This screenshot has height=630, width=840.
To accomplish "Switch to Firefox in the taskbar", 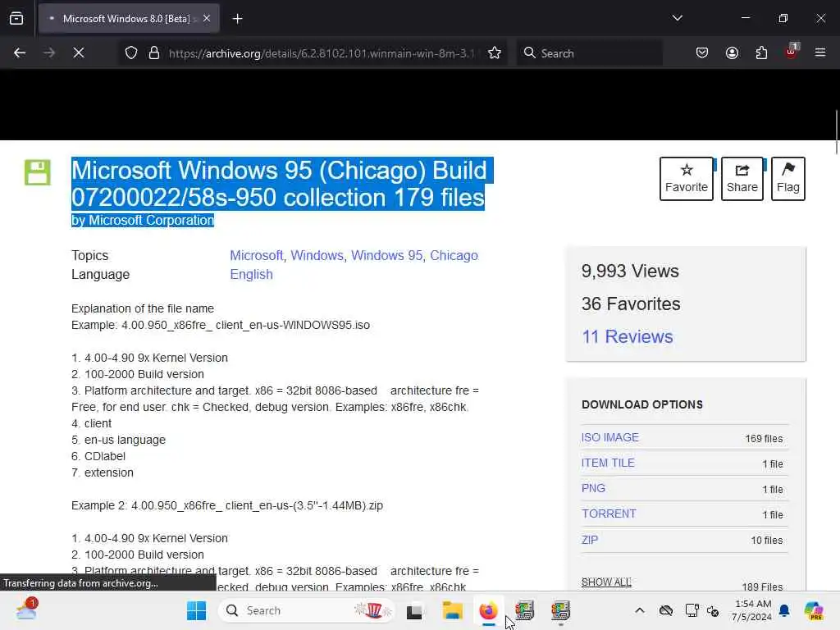I will click(x=488, y=610).
